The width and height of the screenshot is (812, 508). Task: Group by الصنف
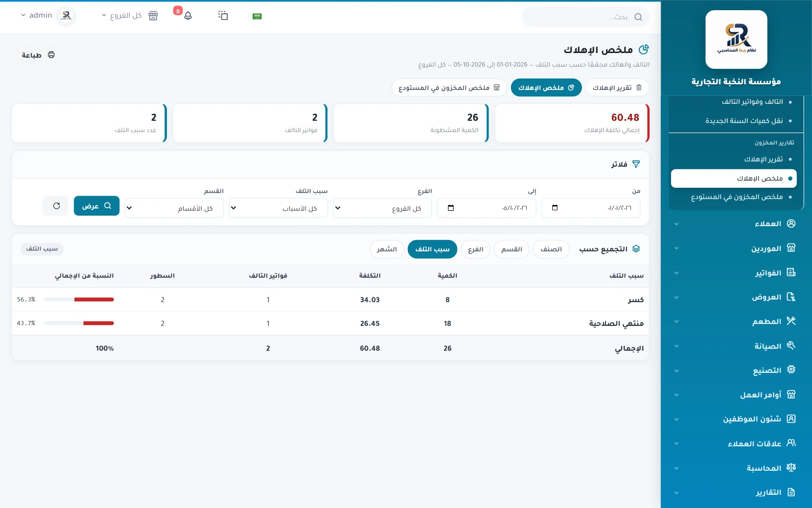551,249
